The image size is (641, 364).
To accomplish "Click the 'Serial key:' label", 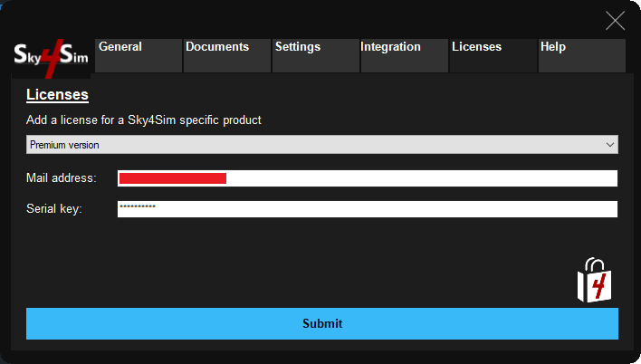I will (x=54, y=208).
